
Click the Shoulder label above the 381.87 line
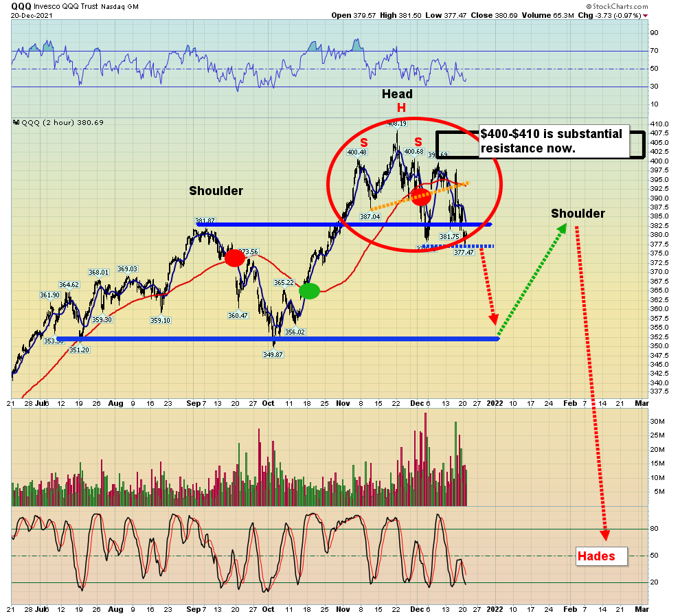216,191
